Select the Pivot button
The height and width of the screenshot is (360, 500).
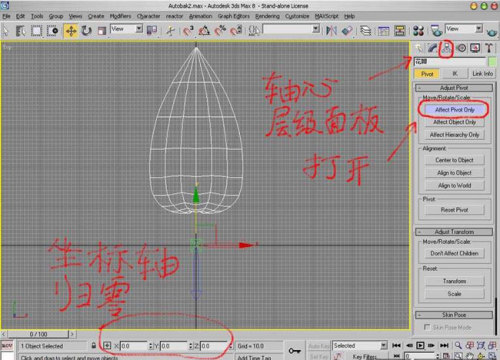coord(427,74)
